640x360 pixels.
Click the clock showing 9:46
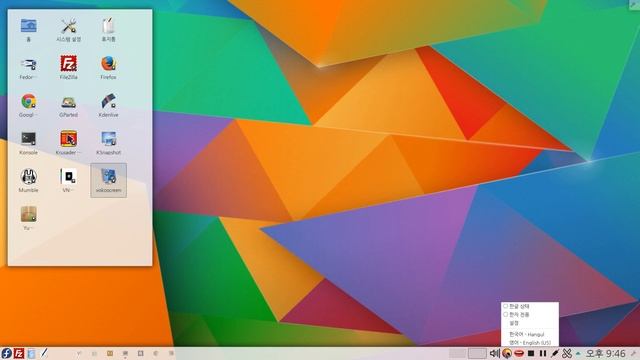[x=606, y=353]
